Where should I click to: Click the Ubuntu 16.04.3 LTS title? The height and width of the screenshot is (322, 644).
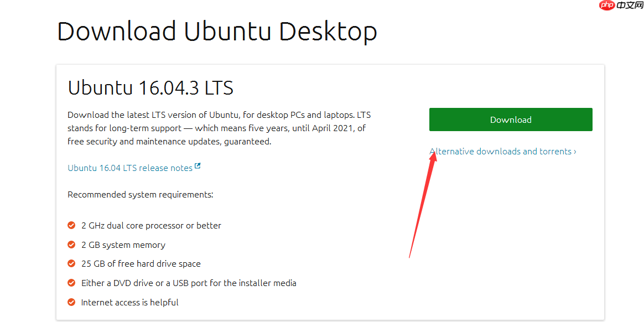point(150,87)
